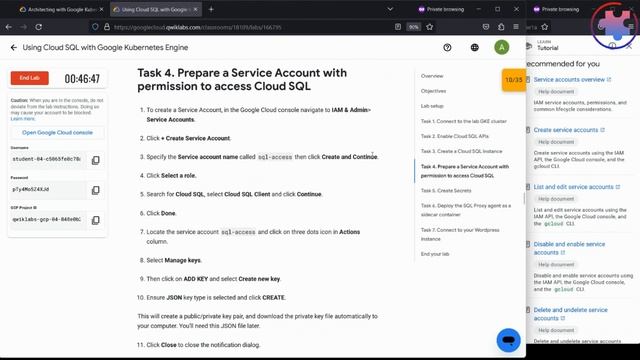Go to Task 6 Deploy the SQL Proxy agent
Screen dimensions: 640x360
466,210
